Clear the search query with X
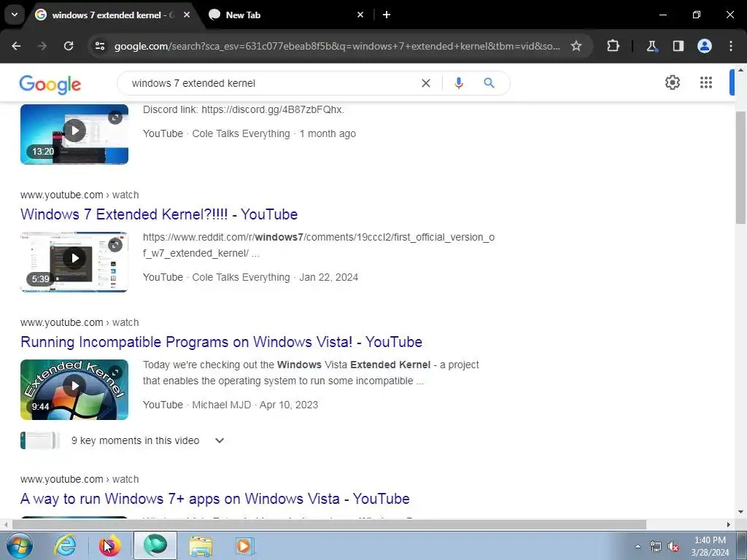747x560 pixels. point(426,83)
